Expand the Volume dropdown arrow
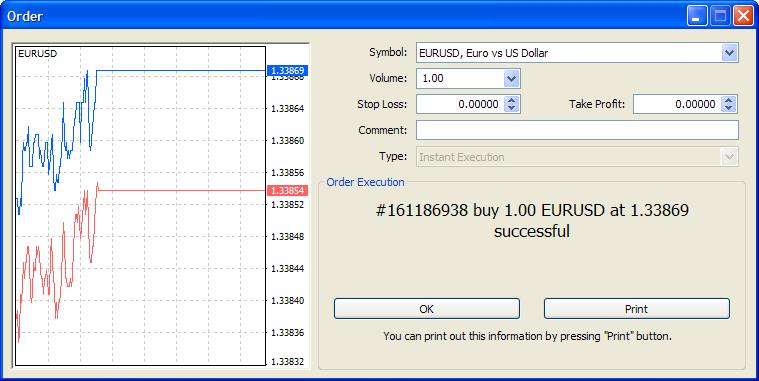 (511, 78)
